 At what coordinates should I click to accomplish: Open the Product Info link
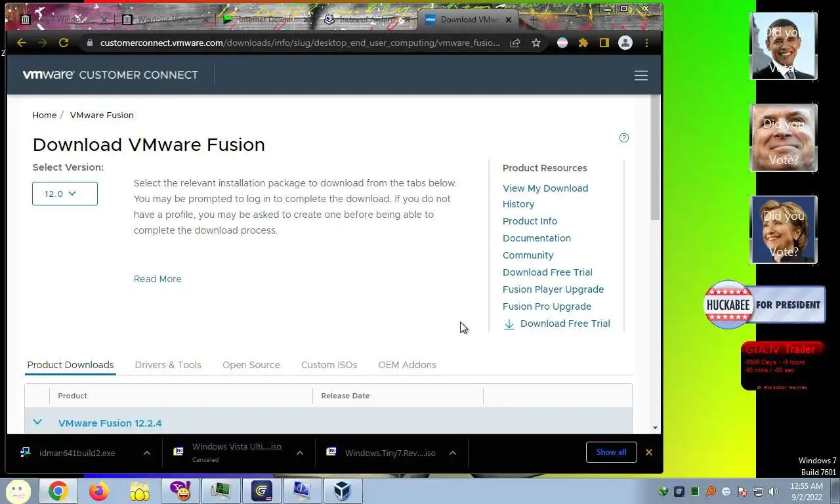[530, 221]
